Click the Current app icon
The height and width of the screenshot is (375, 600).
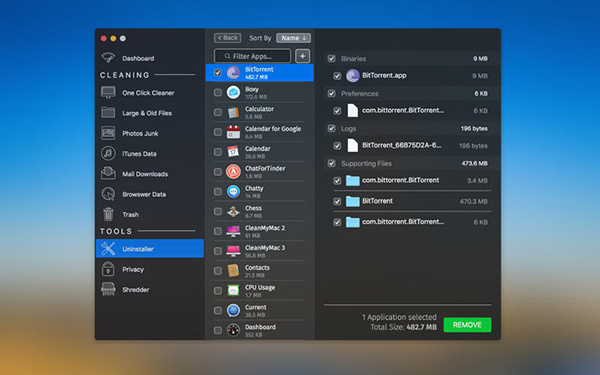(233, 310)
